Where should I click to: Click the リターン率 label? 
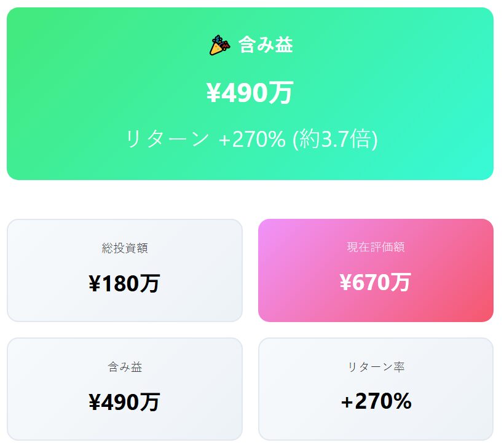coord(376,367)
